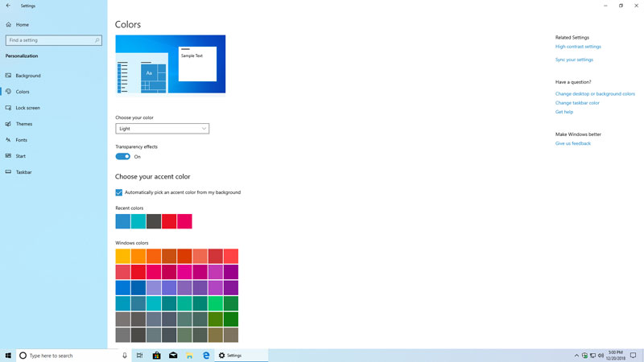Uncheck automatically pick an accent color
Screen dimensions: 644x362
(x=119, y=193)
